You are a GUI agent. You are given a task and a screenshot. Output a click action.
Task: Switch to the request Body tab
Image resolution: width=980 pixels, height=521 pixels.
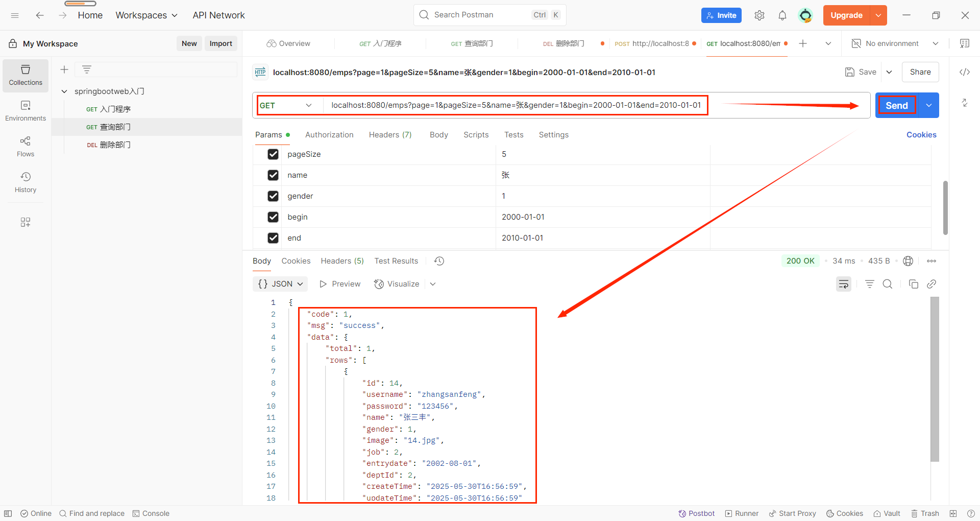point(439,135)
